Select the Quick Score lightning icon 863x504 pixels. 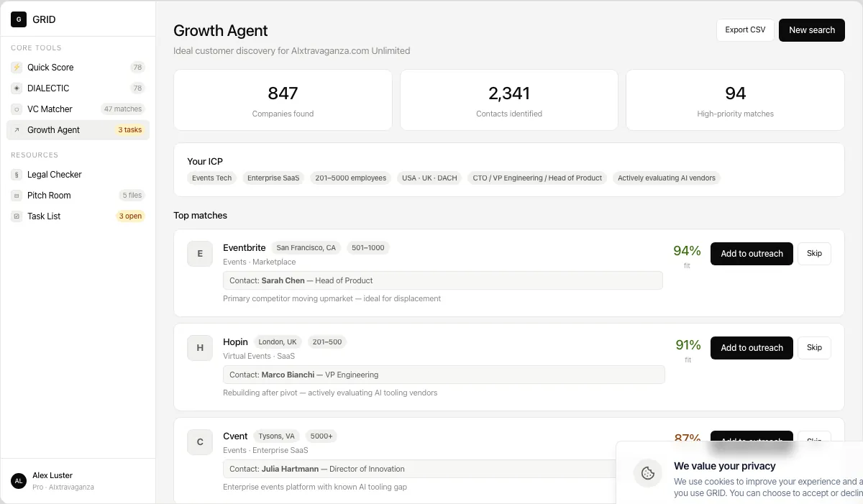(16, 67)
